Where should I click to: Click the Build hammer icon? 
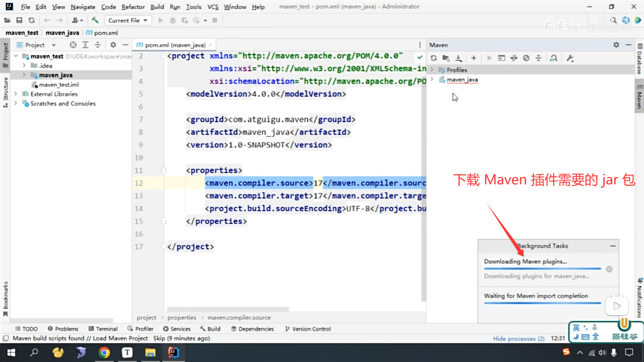(x=95, y=20)
